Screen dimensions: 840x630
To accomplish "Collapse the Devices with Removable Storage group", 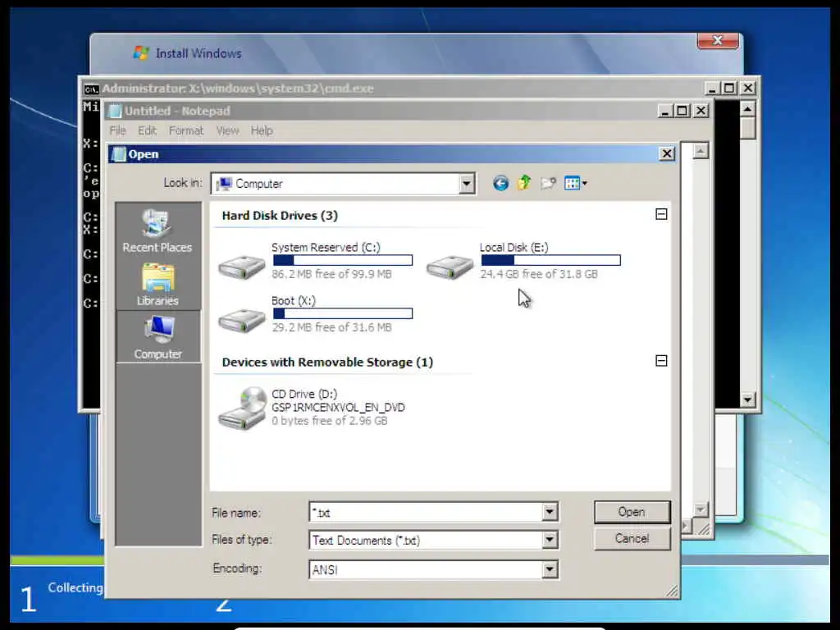I will coord(661,361).
